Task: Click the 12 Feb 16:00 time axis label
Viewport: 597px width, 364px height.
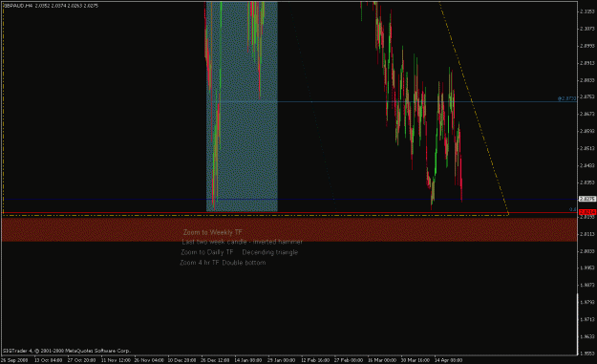Action: click(x=315, y=360)
